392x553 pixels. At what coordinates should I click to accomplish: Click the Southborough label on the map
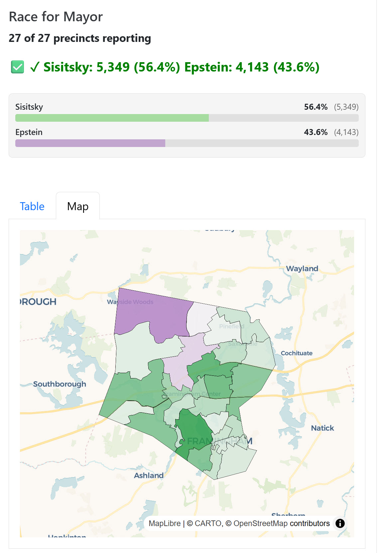(60, 384)
